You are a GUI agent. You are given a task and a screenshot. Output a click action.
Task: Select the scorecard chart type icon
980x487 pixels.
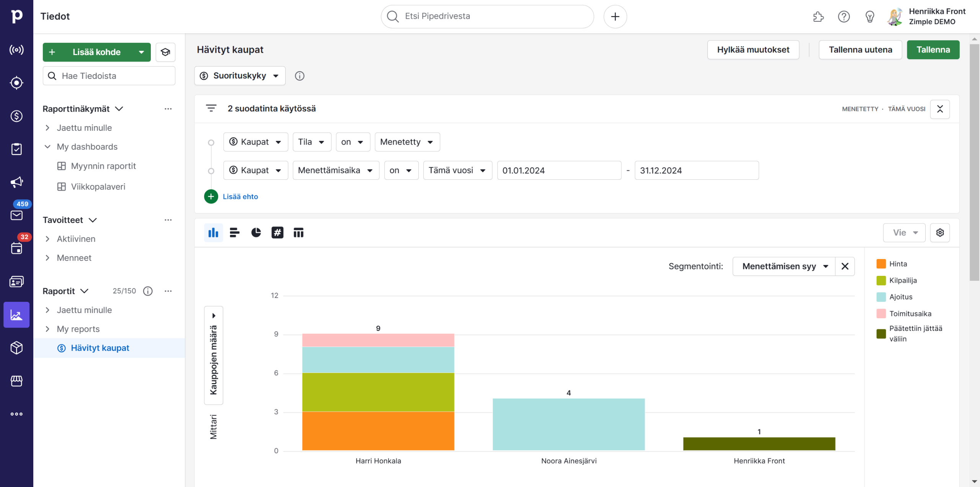coord(277,233)
